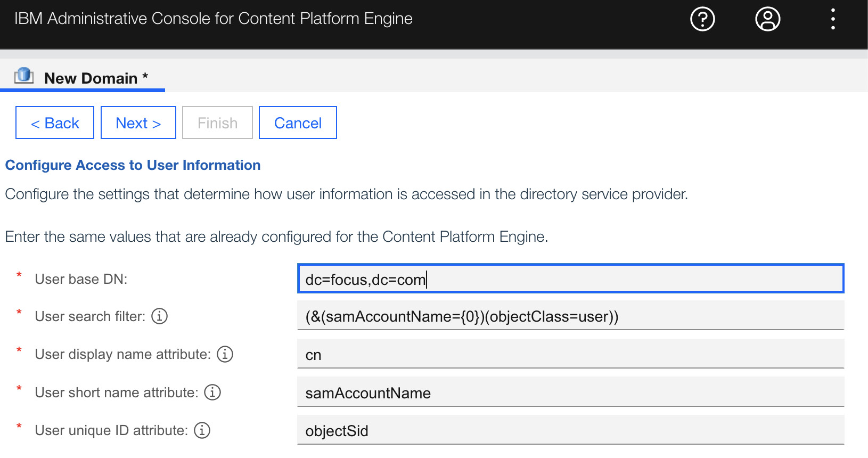
Task: Focus the User base DN field
Action: click(571, 279)
